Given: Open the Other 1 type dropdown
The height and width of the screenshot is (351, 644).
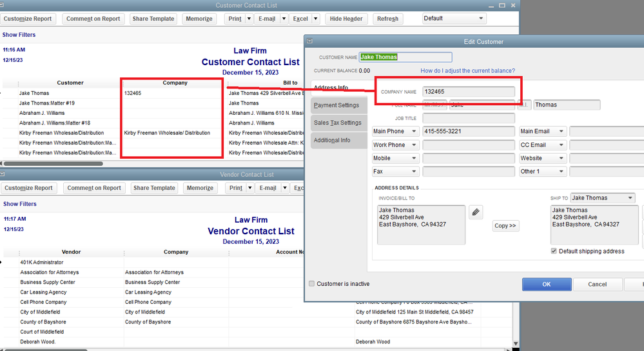Looking at the screenshot, I should click(543, 172).
